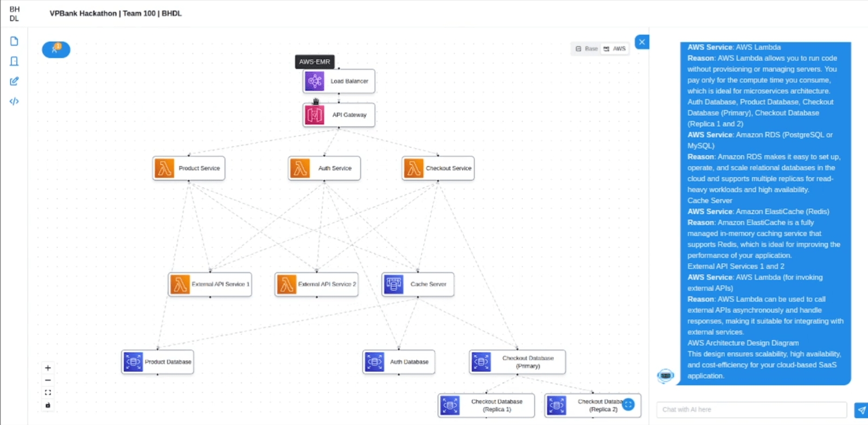
Task: Click the API Gateway node icon
Action: [x=315, y=115]
